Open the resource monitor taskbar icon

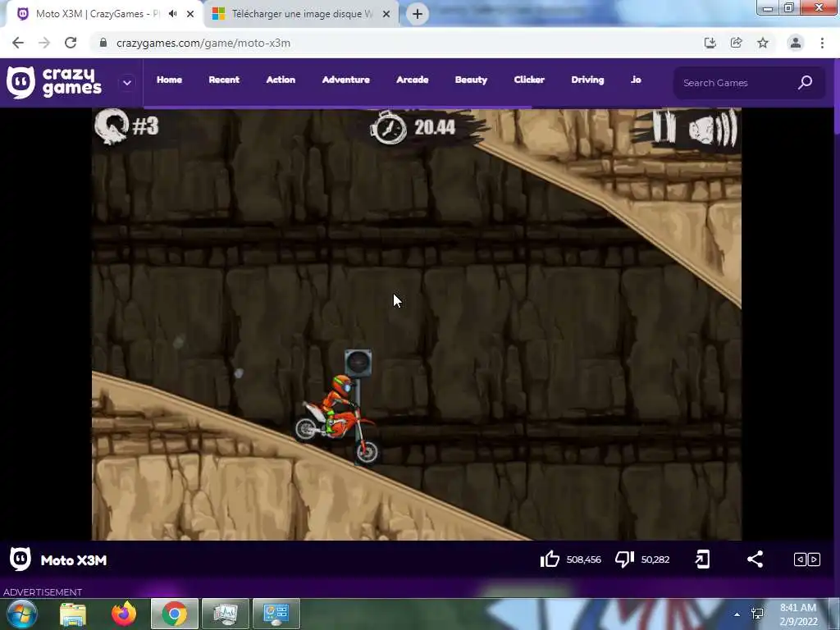(x=226, y=614)
